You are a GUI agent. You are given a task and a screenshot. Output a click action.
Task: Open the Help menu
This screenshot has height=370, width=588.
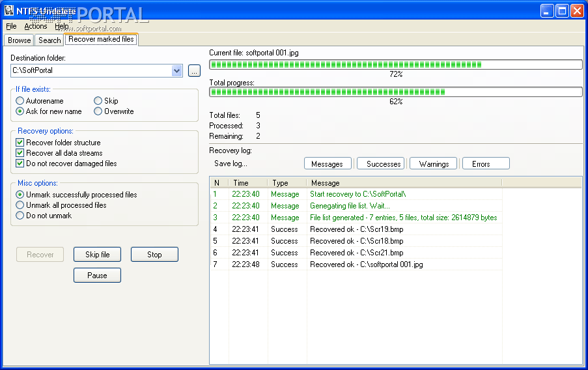coord(61,26)
